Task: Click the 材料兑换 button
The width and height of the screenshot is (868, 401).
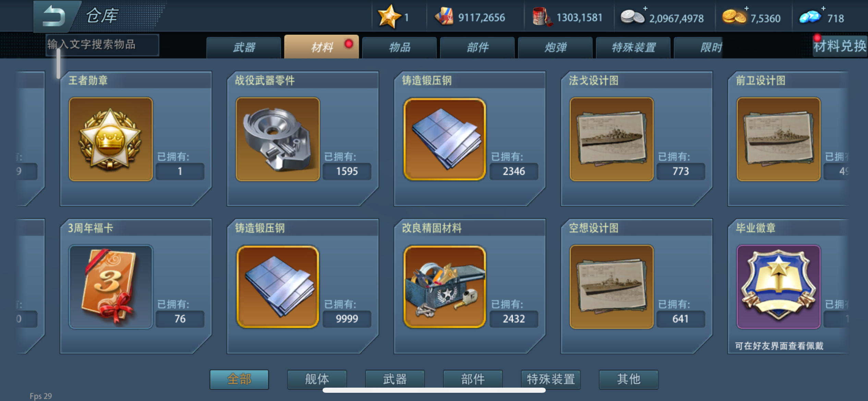Action: coord(840,46)
